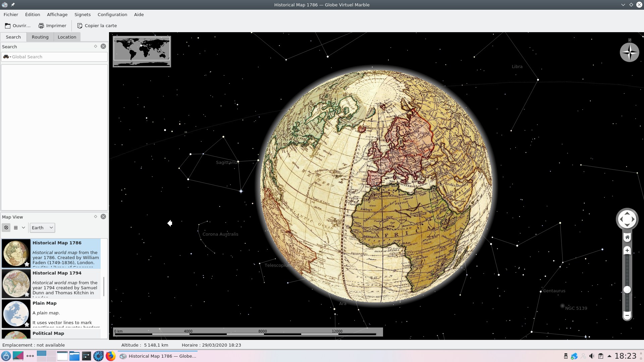Toggle favorite star on Historical Map 1794

(27, 294)
